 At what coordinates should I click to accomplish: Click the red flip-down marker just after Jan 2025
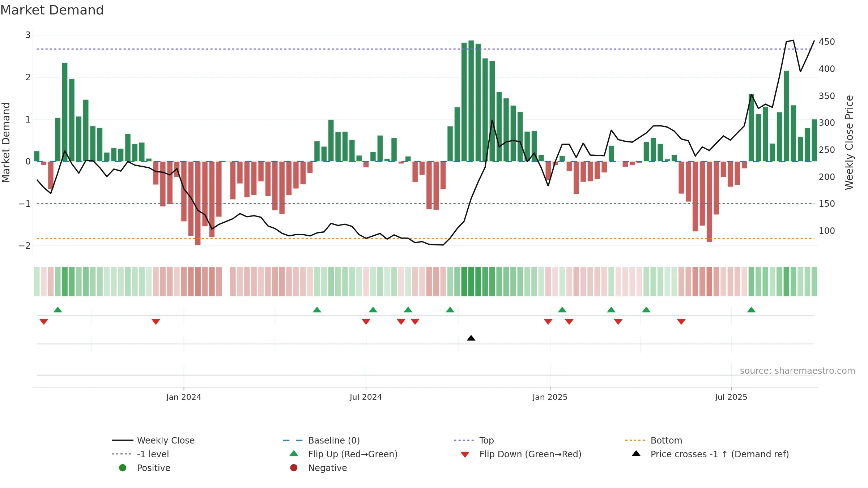(x=569, y=322)
